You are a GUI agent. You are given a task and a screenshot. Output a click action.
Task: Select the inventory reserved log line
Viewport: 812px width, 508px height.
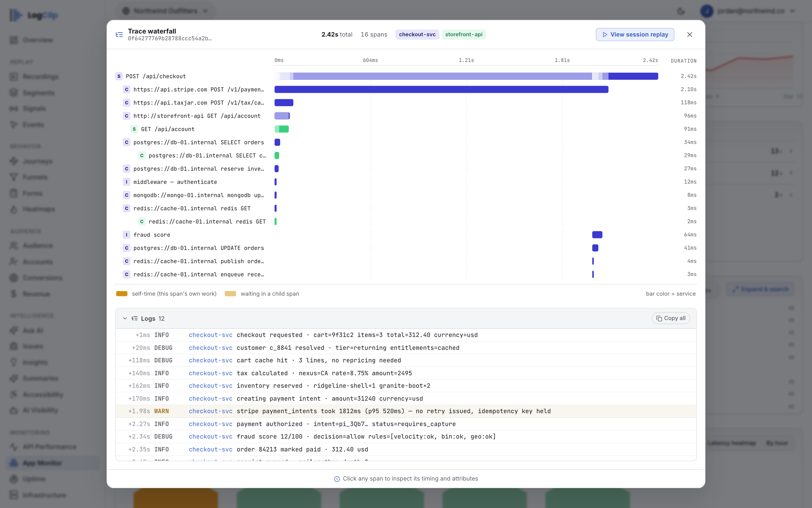tap(406, 386)
